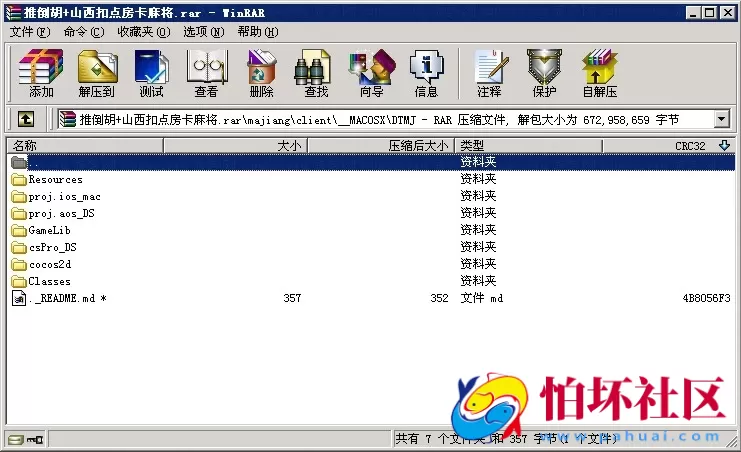Click the WinRAR title bar application icon

13,13
